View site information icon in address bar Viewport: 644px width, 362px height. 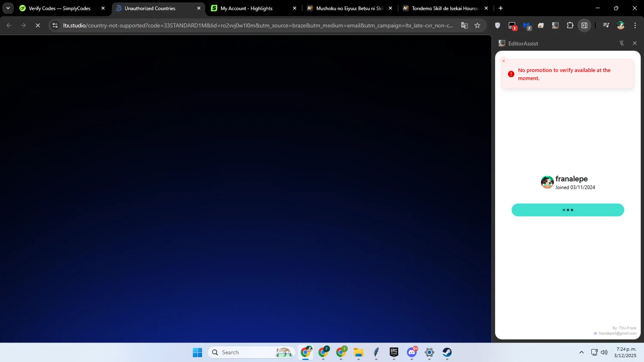pos(55,25)
